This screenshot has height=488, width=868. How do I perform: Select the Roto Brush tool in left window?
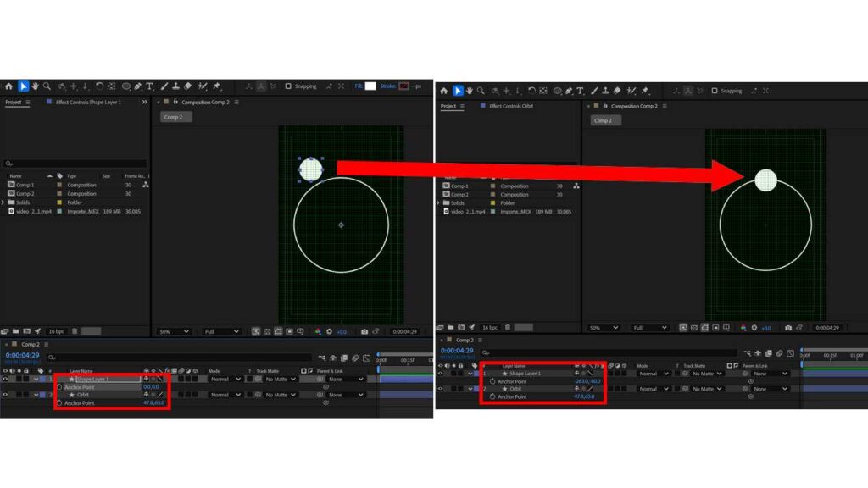point(203,86)
